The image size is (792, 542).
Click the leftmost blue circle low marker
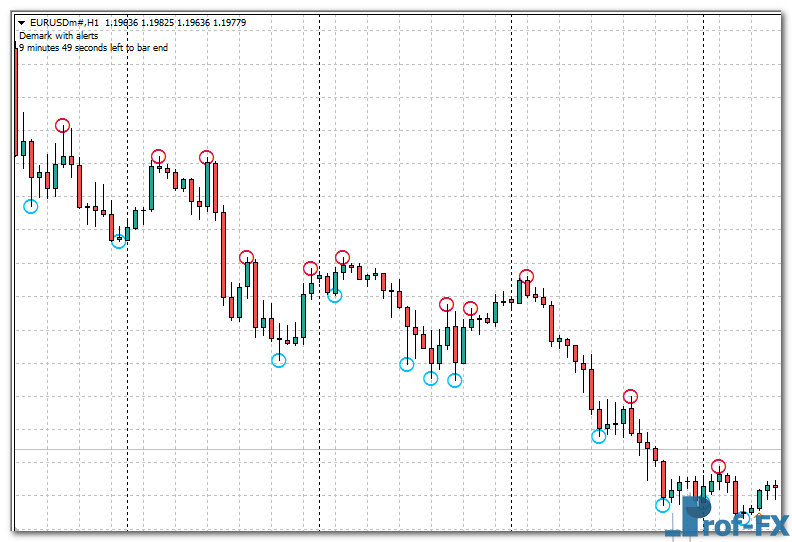coord(31,206)
